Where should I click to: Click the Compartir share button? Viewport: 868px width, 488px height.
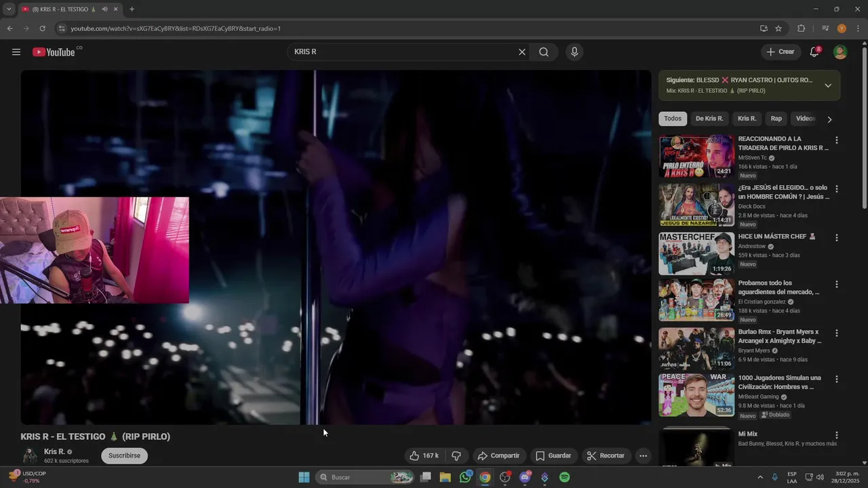(498, 455)
